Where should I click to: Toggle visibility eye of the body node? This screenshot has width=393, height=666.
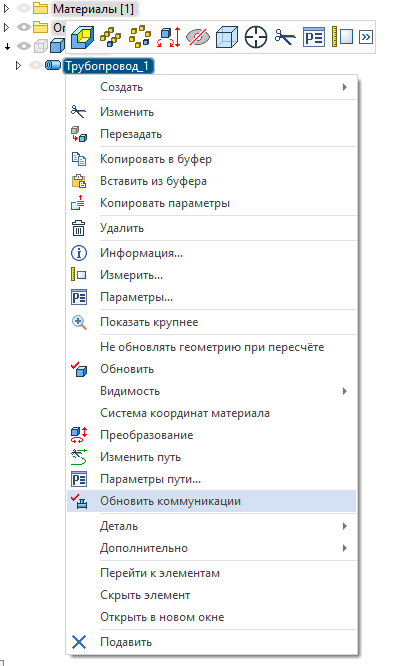point(24,46)
